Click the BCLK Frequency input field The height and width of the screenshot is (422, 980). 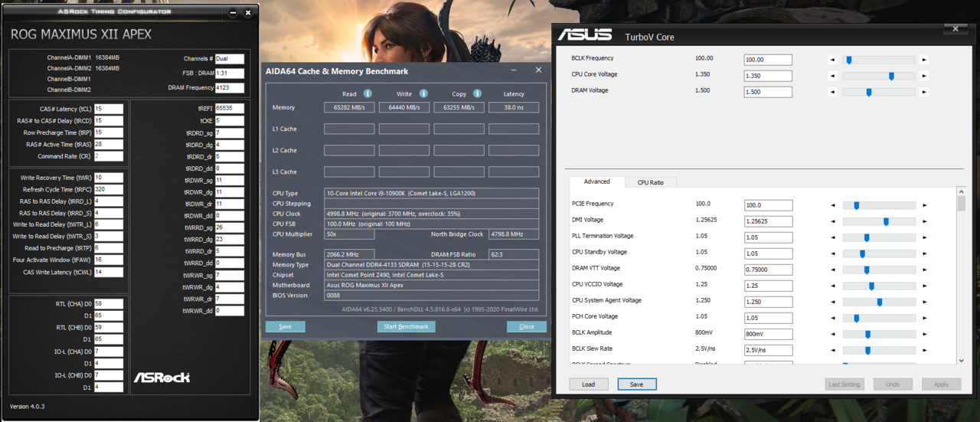coord(768,60)
